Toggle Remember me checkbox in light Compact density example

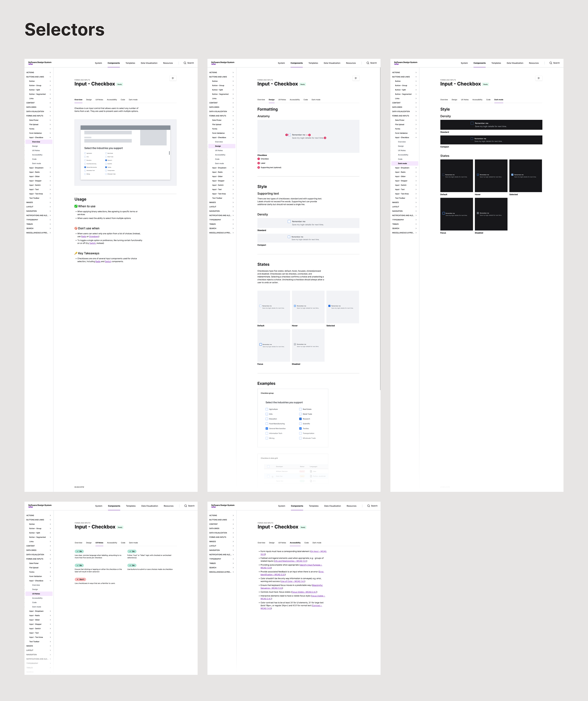point(289,237)
